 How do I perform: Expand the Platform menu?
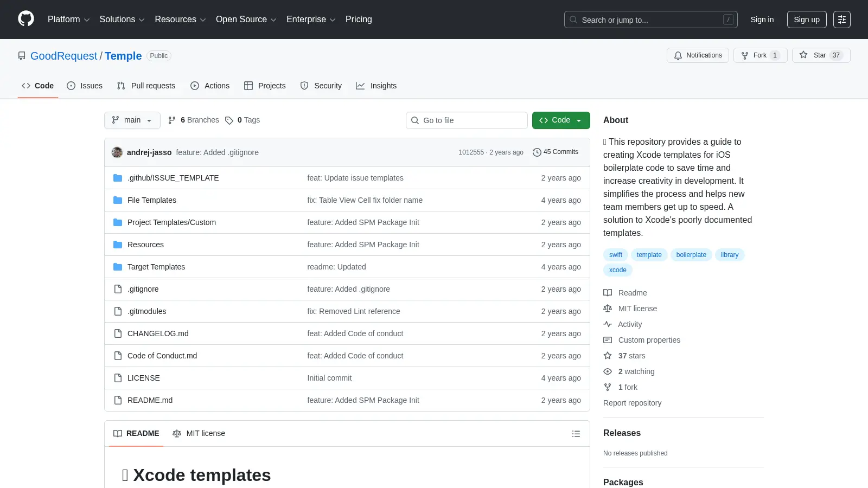click(x=68, y=20)
